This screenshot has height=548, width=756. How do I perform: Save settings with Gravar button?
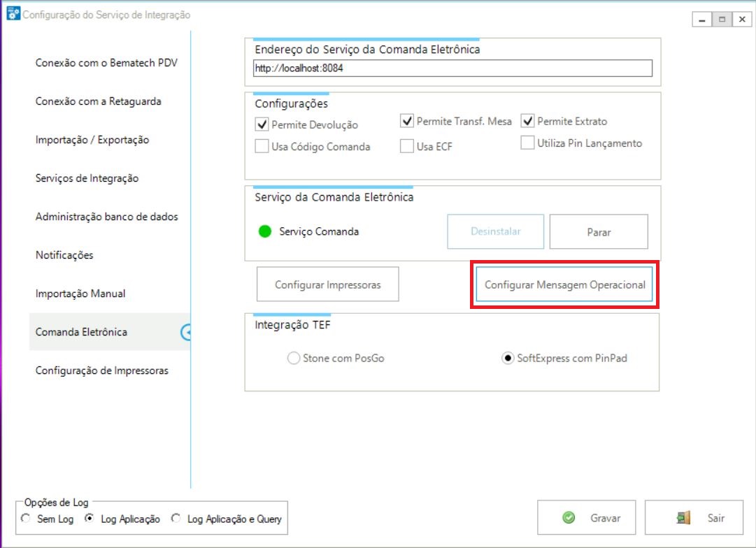coord(587,518)
